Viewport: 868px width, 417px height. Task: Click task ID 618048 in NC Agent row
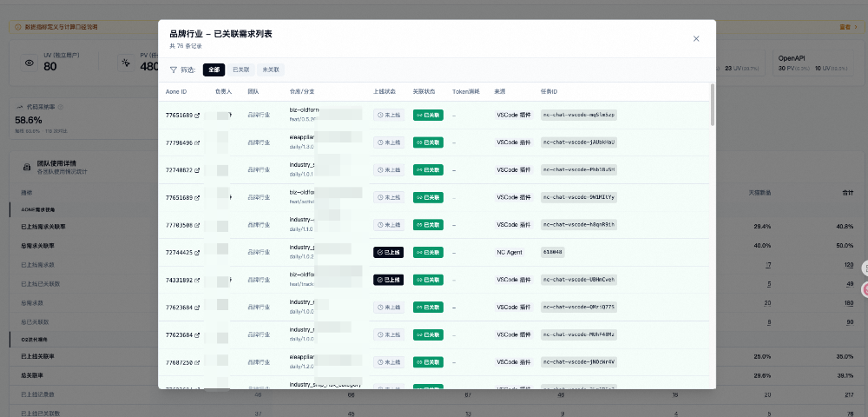pyautogui.click(x=552, y=253)
